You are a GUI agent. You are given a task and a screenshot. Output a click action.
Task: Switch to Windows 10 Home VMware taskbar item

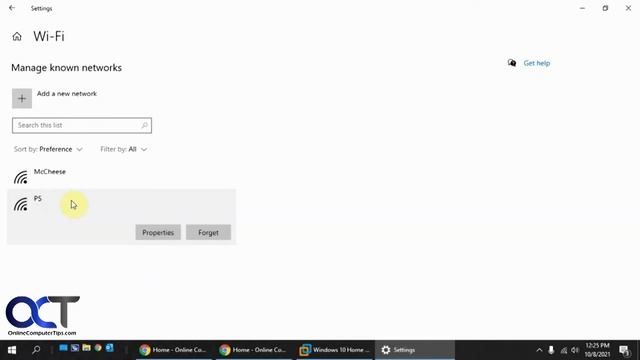[334, 350]
